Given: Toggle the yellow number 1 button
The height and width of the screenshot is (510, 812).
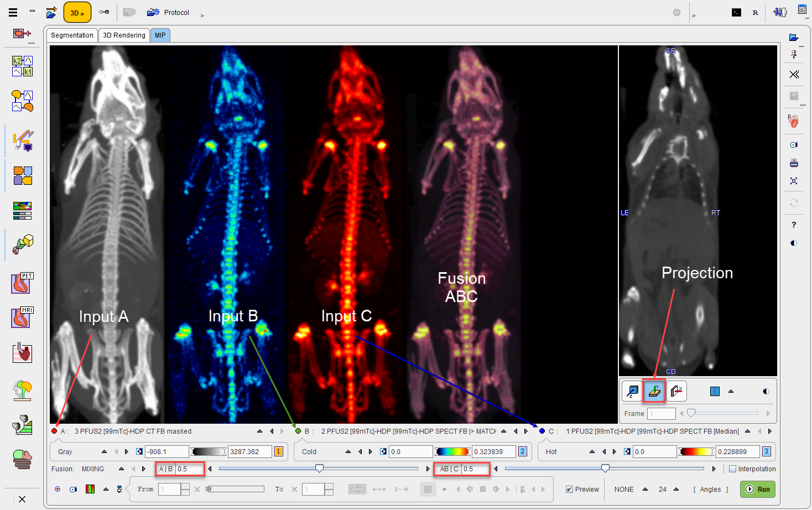Looking at the screenshot, I should [x=278, y=451].
